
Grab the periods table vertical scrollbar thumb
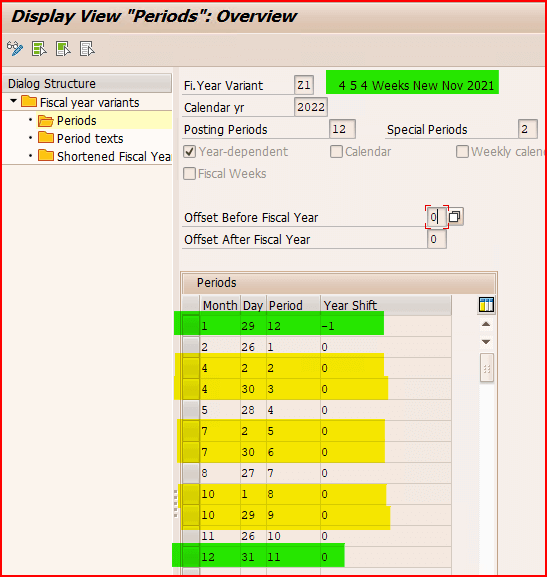[487, 368]
